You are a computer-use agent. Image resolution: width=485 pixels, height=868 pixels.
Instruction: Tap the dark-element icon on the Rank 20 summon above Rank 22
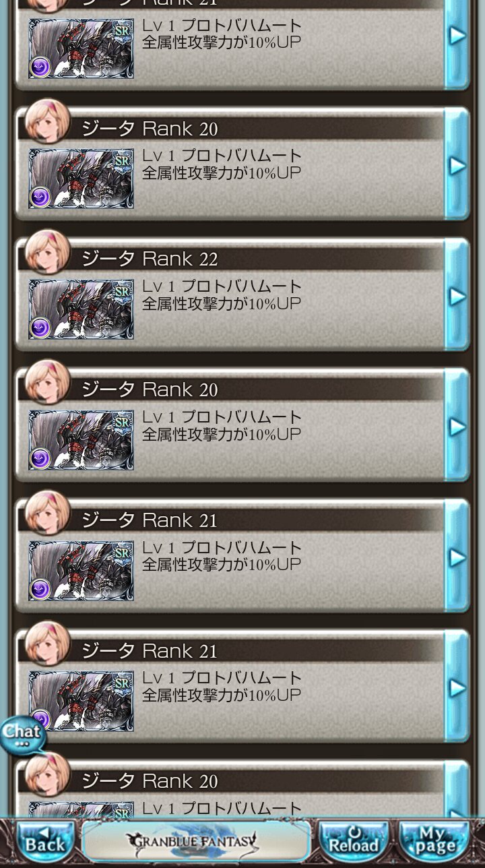click(40, 197)
